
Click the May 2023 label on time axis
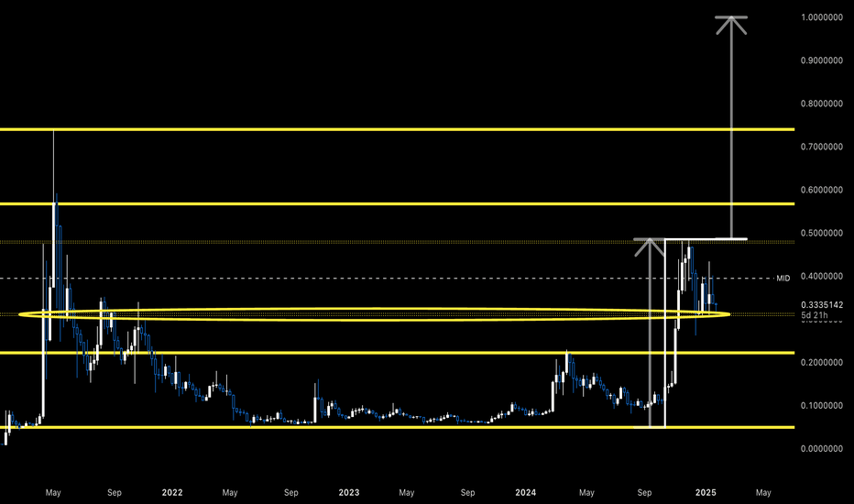pos(407,493)
